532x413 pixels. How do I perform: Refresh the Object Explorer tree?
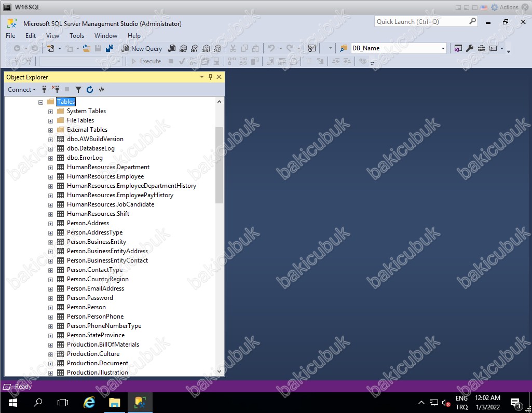tap(90, 90)
